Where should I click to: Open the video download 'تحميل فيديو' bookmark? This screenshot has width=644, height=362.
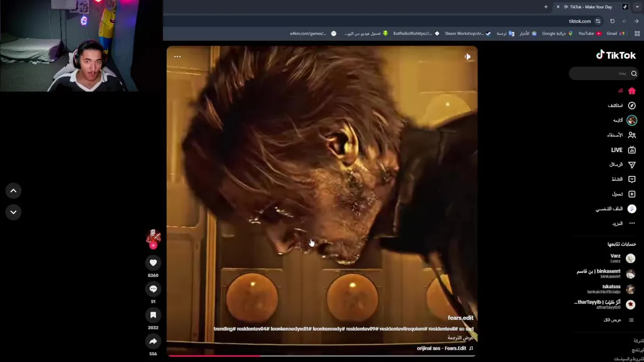[x=366, y=34]
